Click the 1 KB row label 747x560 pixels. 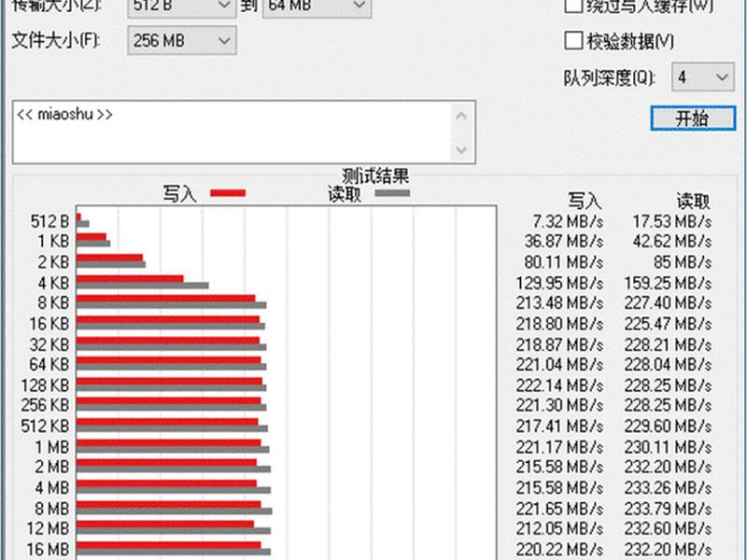tap(53, 242)
